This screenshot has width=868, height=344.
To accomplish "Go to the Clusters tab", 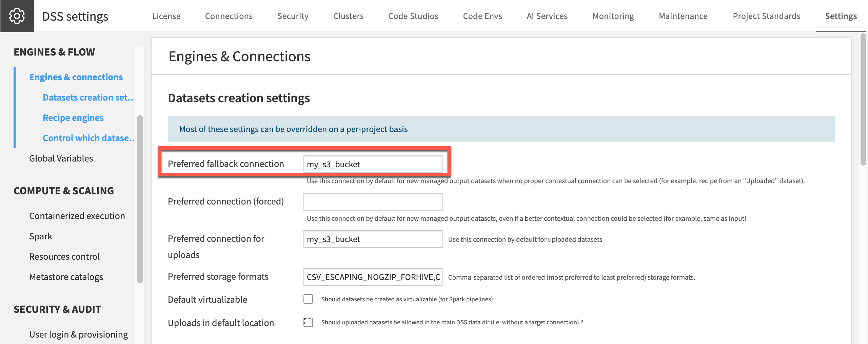I will pyautogui.click(x=348, y=16).
